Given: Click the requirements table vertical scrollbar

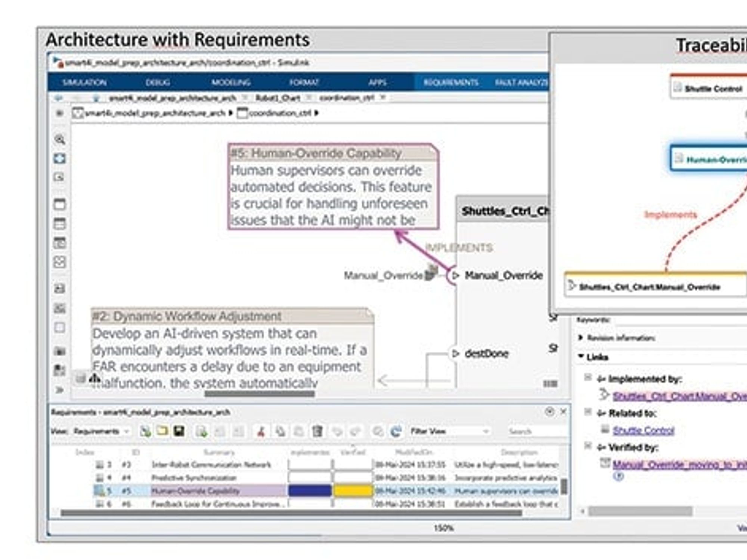Looking at the screenshot, I should click(x=564, y=486).
